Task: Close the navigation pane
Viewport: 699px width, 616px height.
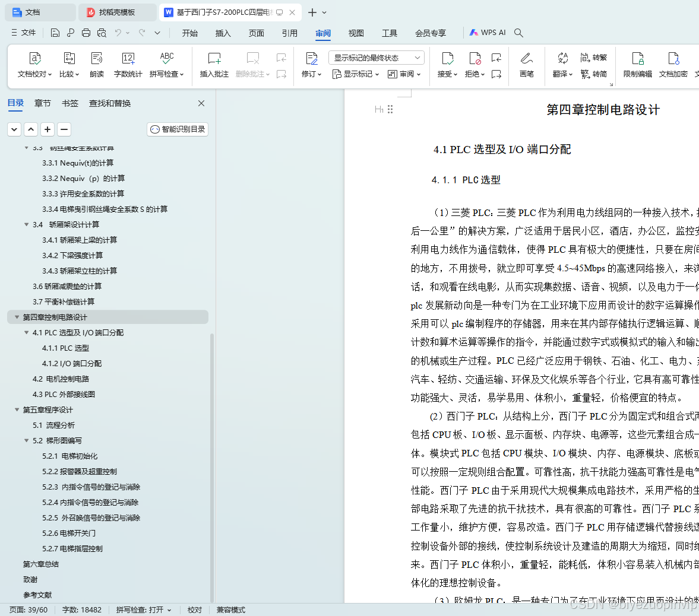Action: click(x=201, y=103)
